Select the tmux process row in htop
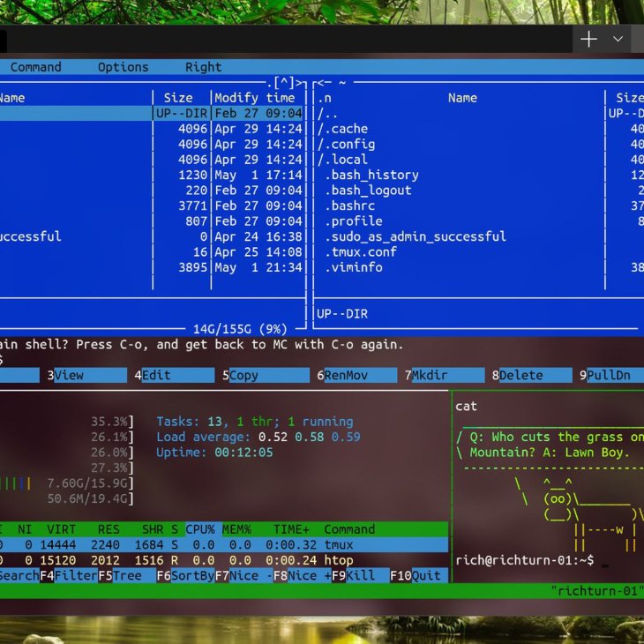Screen dimensions: 644x644 pyautogui.click(x=224, y=545)
